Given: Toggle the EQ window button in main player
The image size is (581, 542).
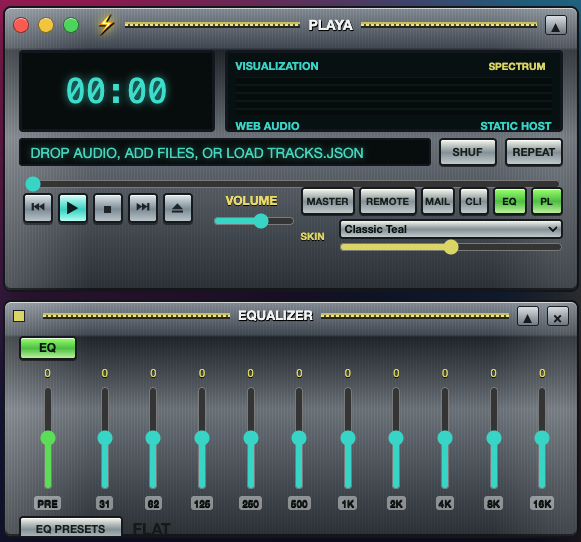Looking at the screenshot, I should [x=509, y=201].
